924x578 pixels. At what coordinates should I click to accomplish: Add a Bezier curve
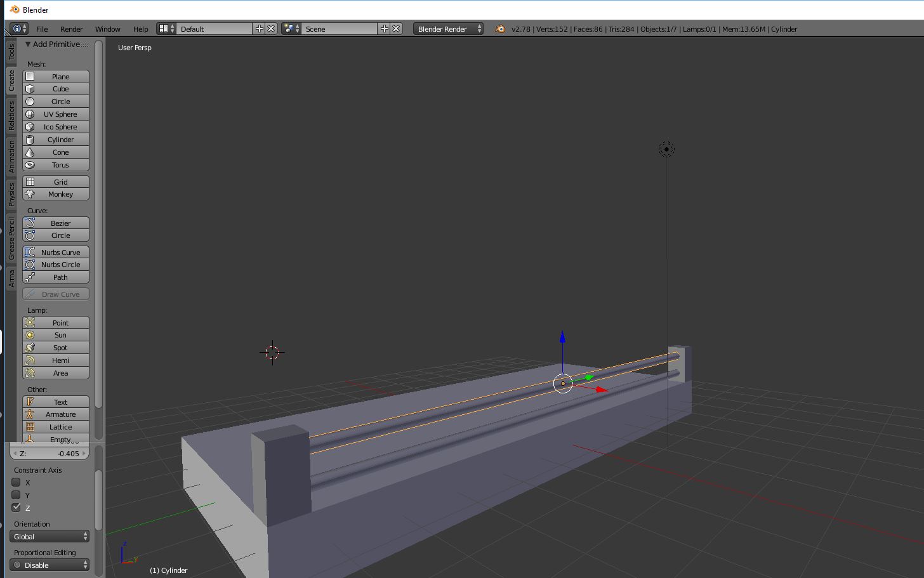click(56, 223)
